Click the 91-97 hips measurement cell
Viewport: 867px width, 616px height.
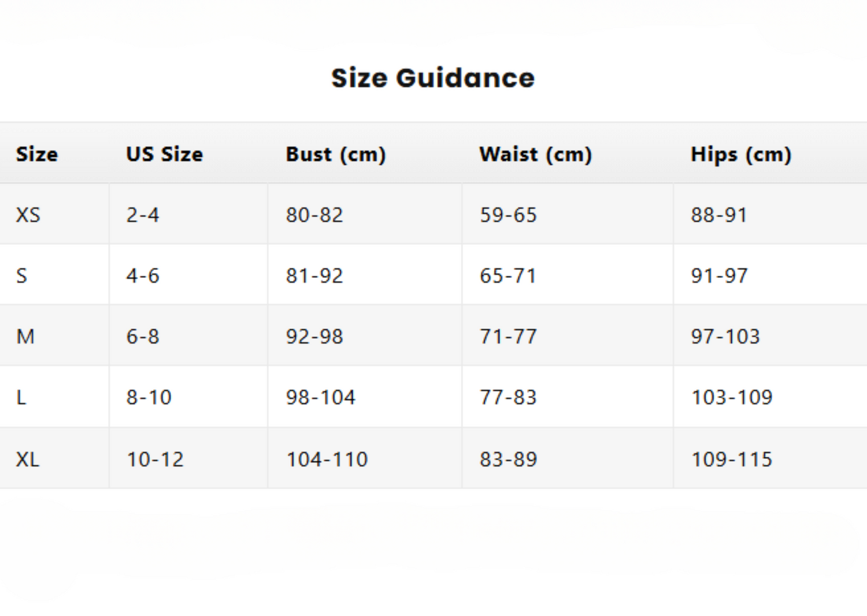(719, 276)
